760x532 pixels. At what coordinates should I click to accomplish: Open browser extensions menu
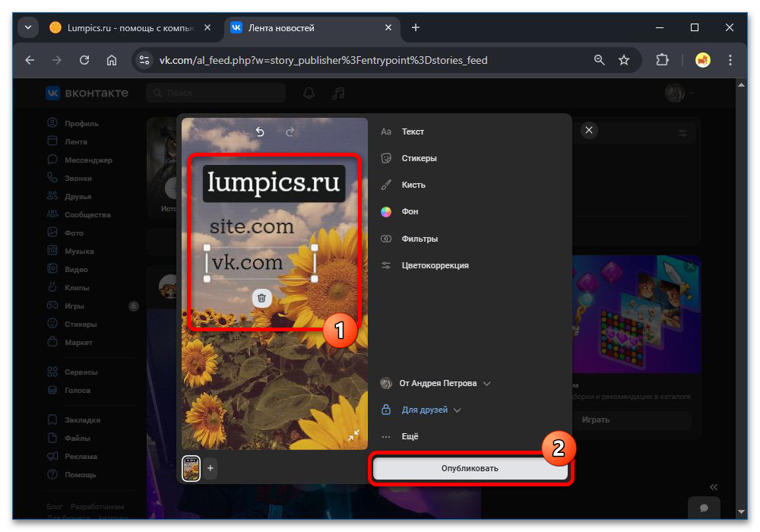tap(662, 60)
